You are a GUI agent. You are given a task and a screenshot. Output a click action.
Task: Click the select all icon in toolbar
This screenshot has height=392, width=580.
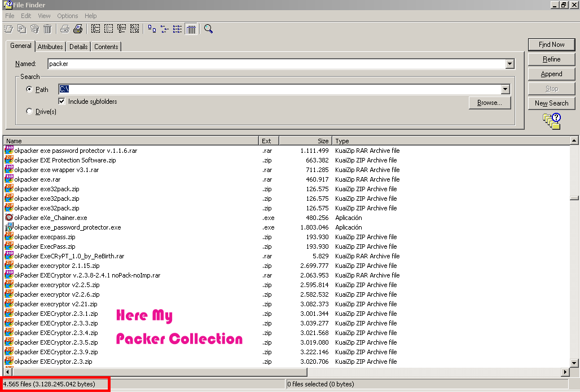(95, 29)
